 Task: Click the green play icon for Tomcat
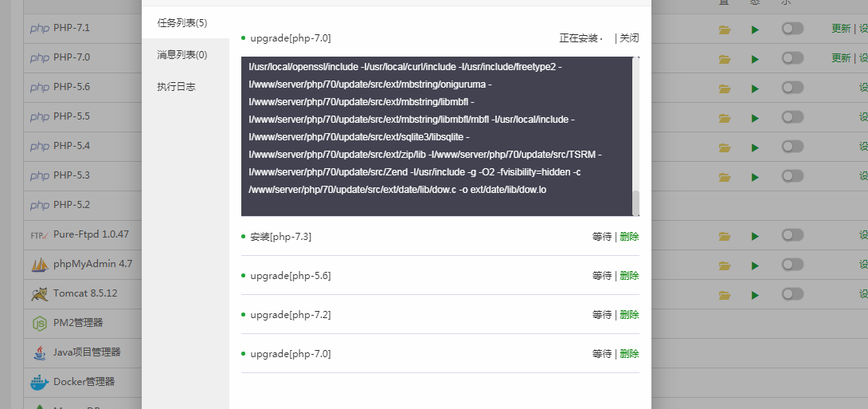coord(755,295)
